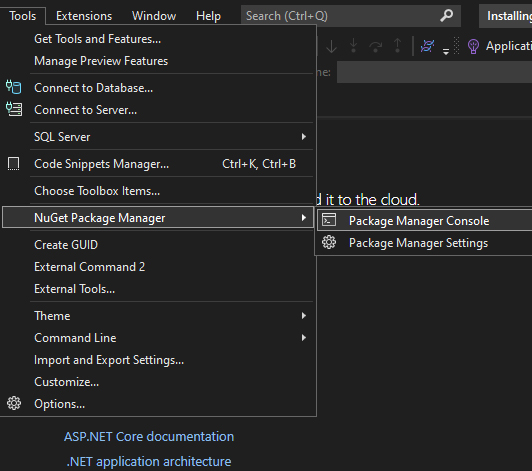Click the Package Manager Settings gear icon
The height and width of the screenshot is (471, 532).
tap(329, 242)
